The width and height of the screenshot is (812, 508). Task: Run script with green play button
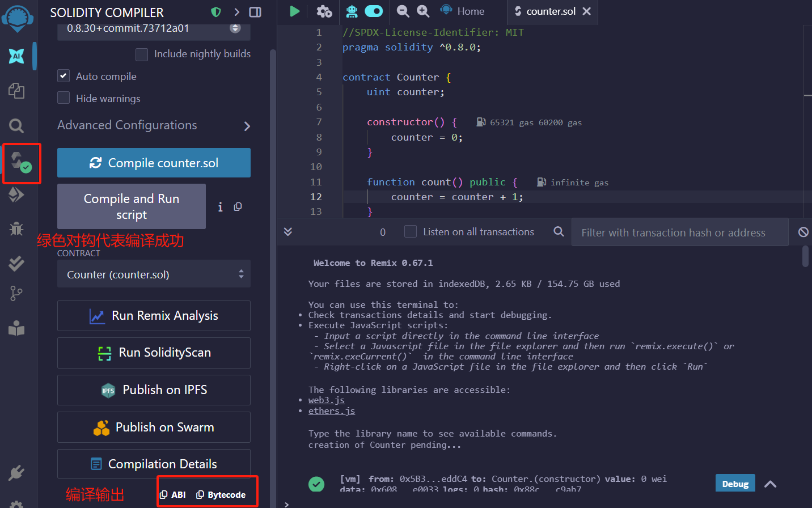click(x=294, y=11)
